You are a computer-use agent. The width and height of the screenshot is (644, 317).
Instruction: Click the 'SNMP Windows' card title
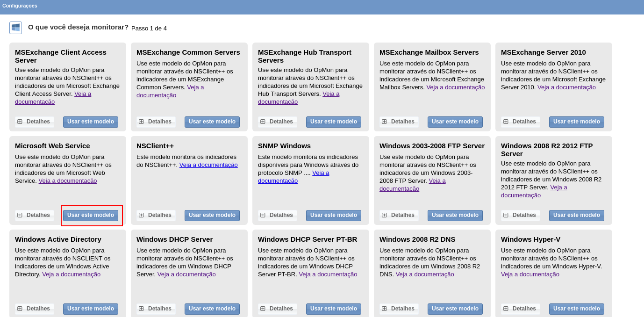pos(284,146)
